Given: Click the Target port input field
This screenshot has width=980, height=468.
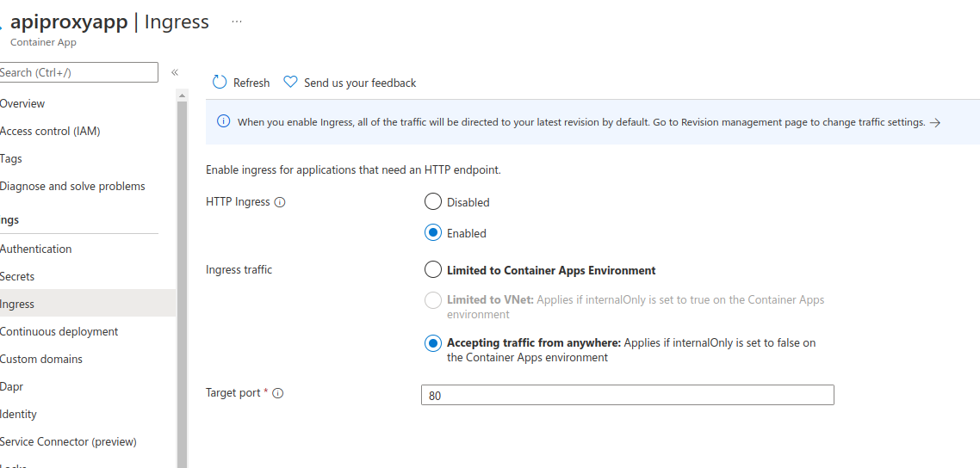Looking at the screenshot, I should click(x=627, y=395).
